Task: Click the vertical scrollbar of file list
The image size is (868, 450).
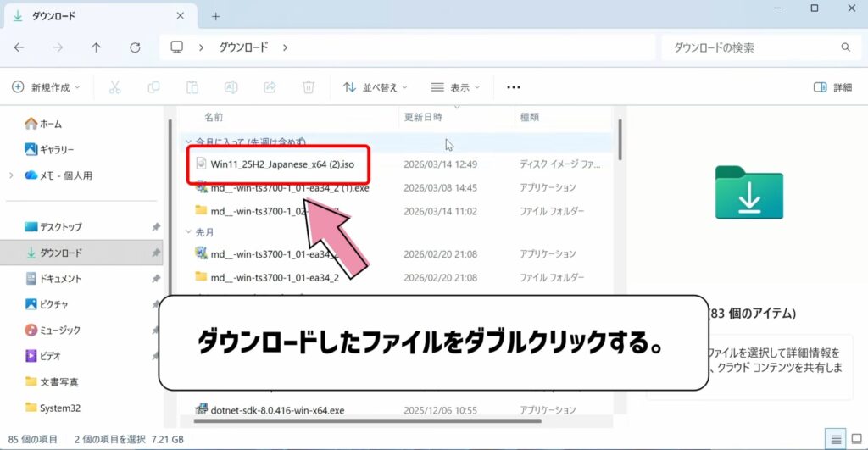Action: tap(620, 141)
